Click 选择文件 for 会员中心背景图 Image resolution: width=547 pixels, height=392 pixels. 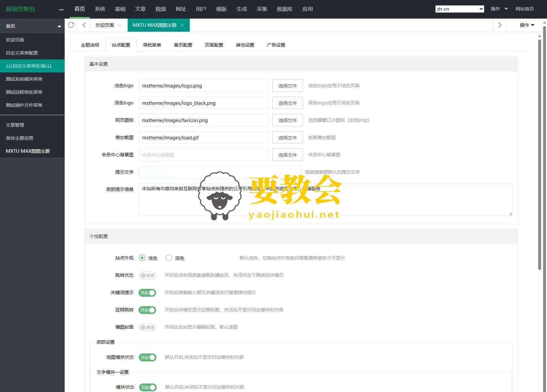click(x=288, y=155)
